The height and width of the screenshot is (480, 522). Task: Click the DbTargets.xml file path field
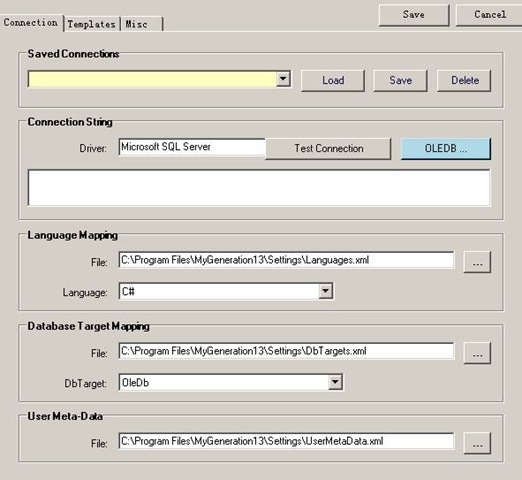[286, 351]
